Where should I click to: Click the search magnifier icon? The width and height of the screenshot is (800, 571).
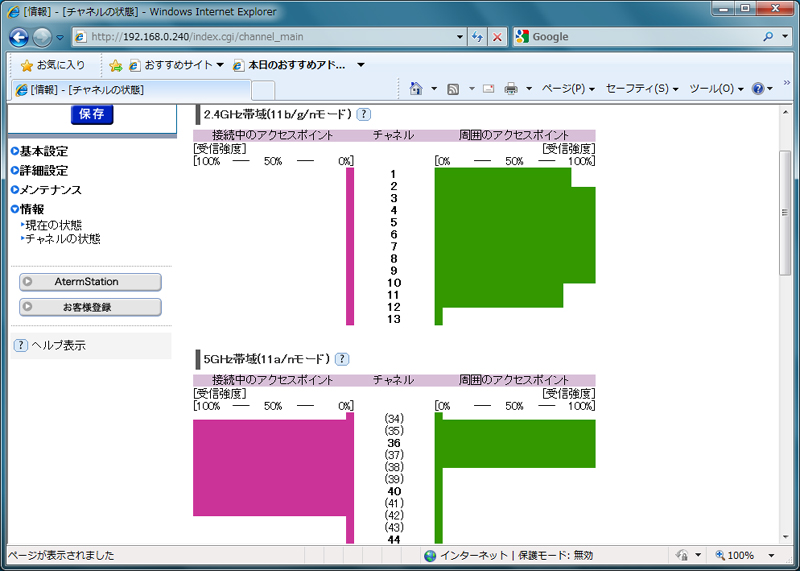[x=768, y=37]
